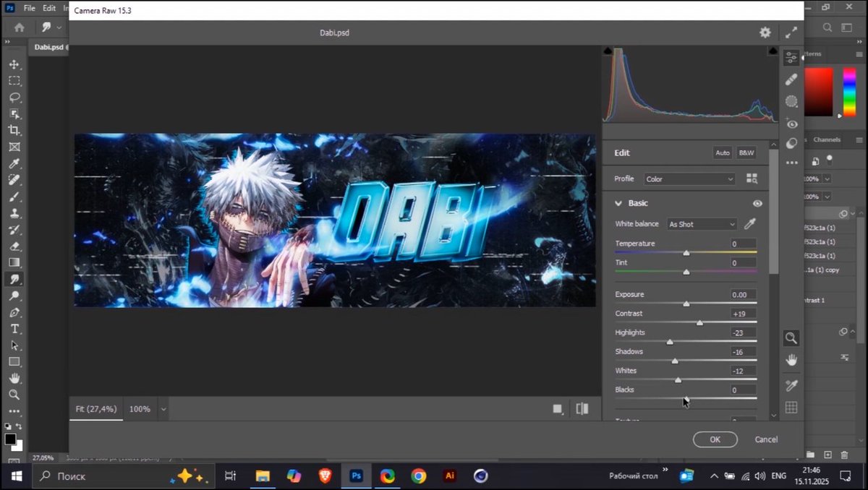Image resolution: width=868 pixels, height=490 pixels.
Task: Open the Presets panel in Camera Raw
Action: (x=791, y=143)
